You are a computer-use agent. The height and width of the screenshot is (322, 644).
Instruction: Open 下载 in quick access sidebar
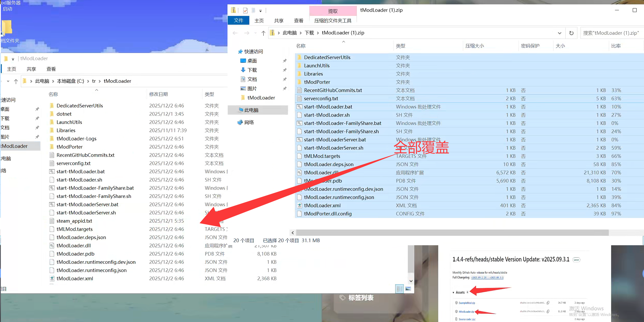pos(252,70)
